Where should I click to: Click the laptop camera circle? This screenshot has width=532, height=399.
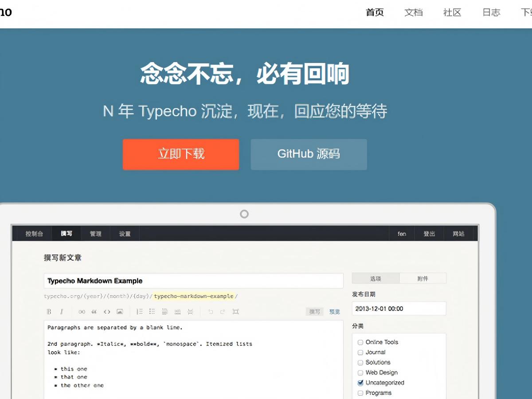244,214
